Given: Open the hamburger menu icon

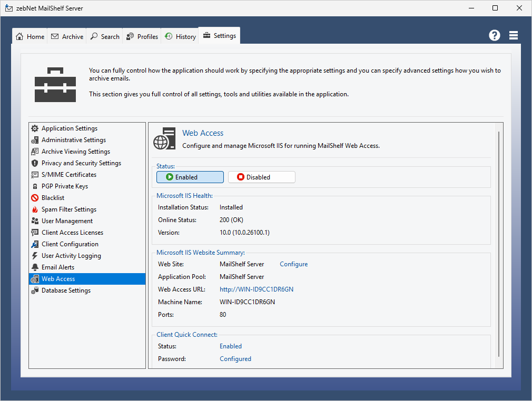Looking at the screenshot, I should pos(514,35).
